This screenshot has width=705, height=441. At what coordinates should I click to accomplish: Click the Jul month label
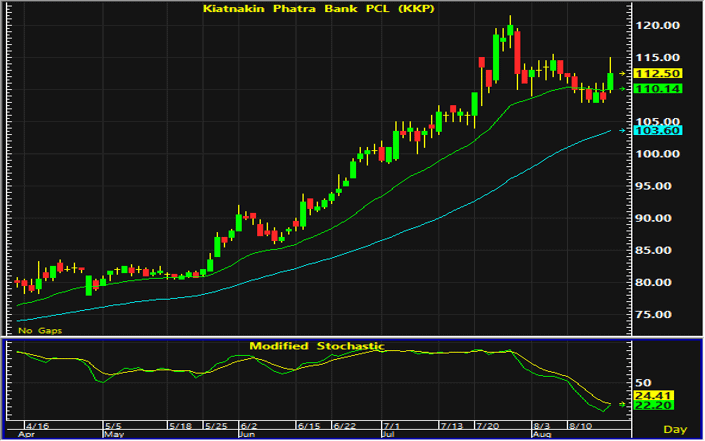coord(388,435)
